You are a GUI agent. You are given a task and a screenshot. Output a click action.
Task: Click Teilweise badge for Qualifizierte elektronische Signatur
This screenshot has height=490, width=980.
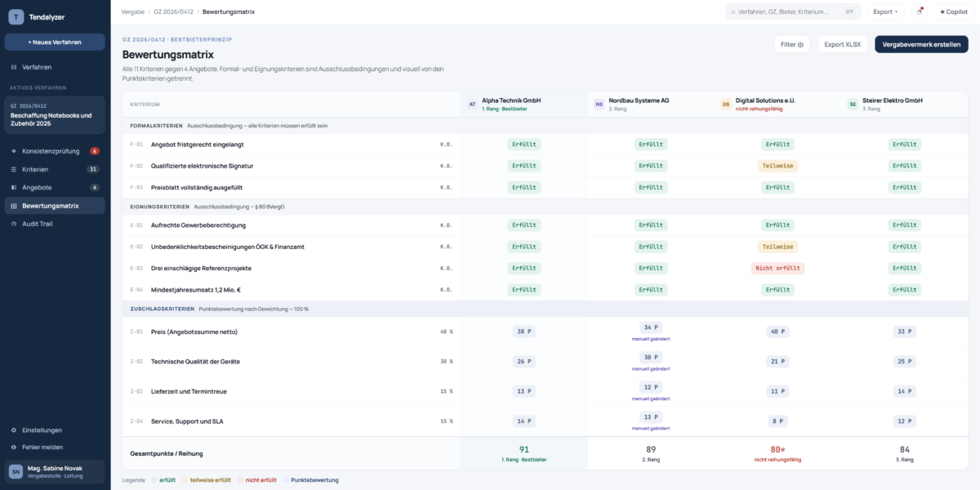(x=777, y=166)
